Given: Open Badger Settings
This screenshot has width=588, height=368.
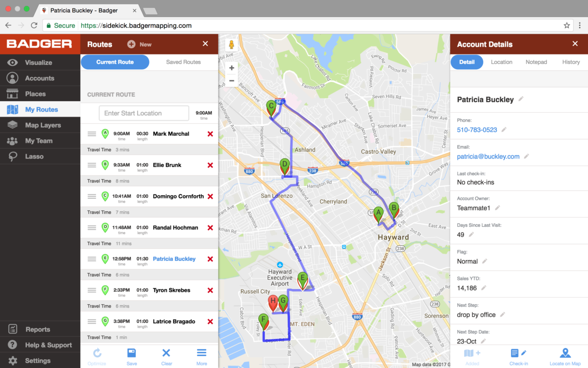Looking at the screenshot, I should click(x=29, y=360).
